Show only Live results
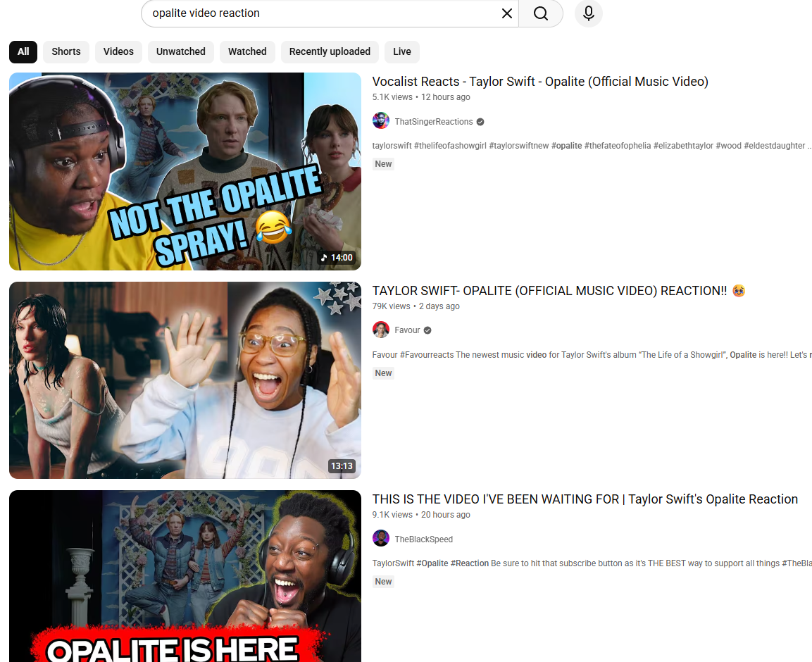Image resolution: width=812 pixels, height=662 pixels. tap(402, 52)
